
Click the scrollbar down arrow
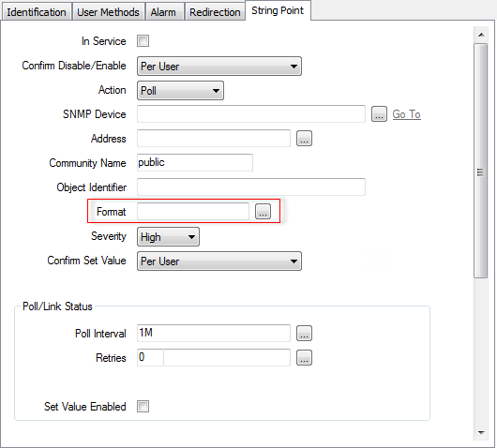pyautogui.click(x=481, y=433)
